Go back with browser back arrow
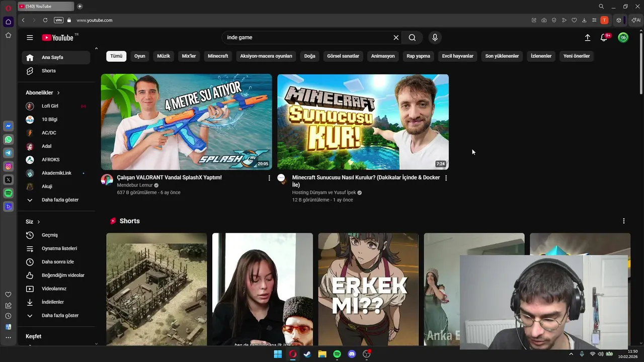 coord(23,20)
